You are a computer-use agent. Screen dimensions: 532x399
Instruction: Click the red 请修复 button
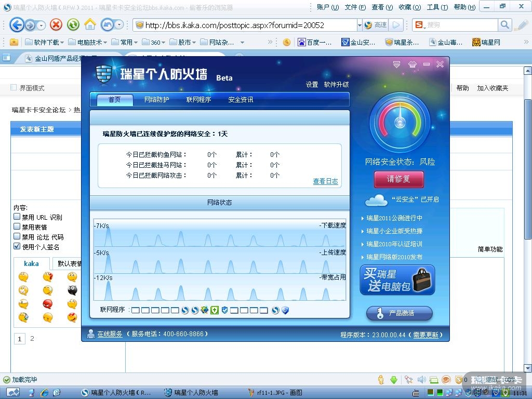point(398,179)
